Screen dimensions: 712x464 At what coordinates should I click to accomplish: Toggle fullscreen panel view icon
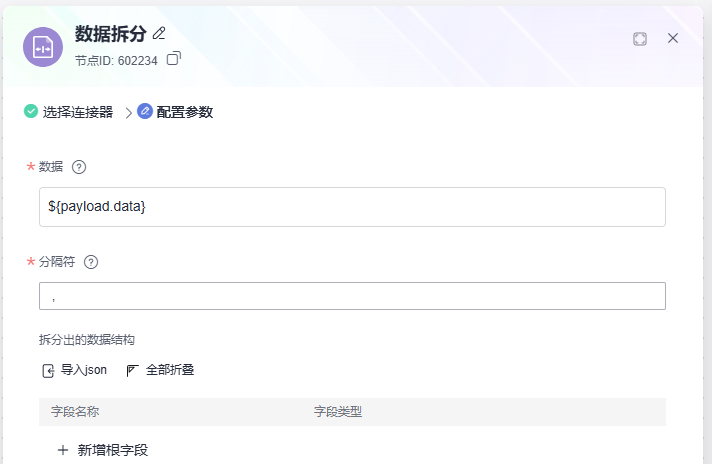(x=640, y=39)
